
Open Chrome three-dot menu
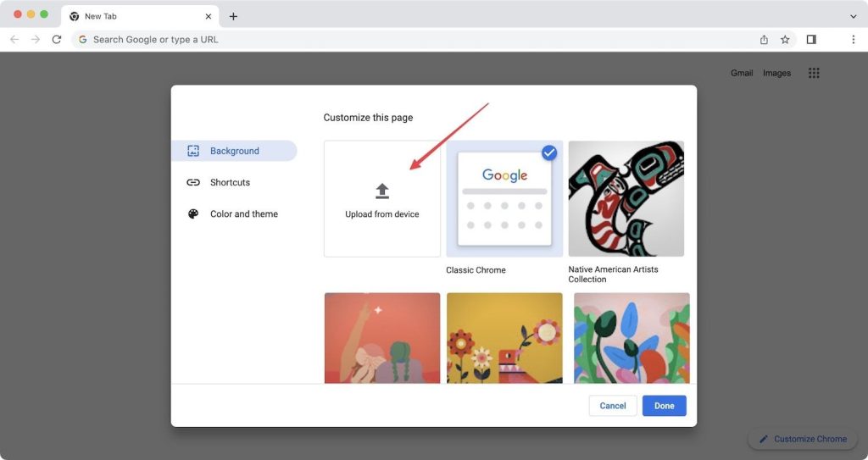pos(853,39)
